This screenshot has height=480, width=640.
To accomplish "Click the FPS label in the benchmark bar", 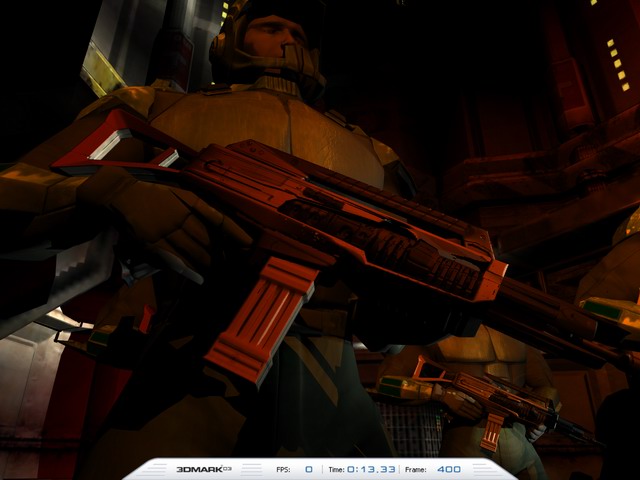I will point(285,469).
